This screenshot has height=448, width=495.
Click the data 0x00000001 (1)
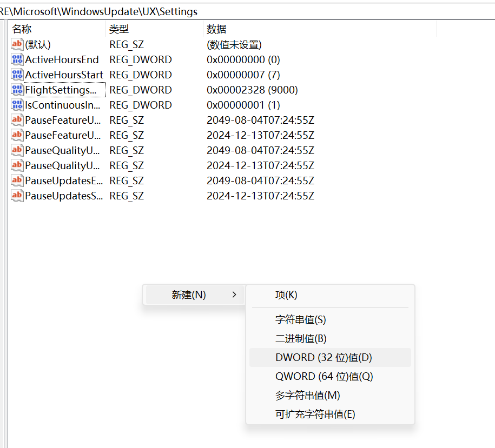coord(243,105)
